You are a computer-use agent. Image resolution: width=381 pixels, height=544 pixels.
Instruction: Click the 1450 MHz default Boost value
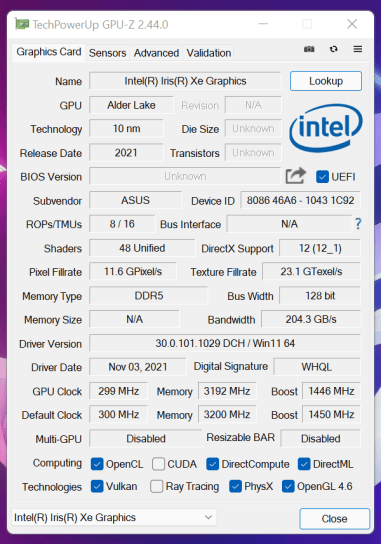pos(331,415)
